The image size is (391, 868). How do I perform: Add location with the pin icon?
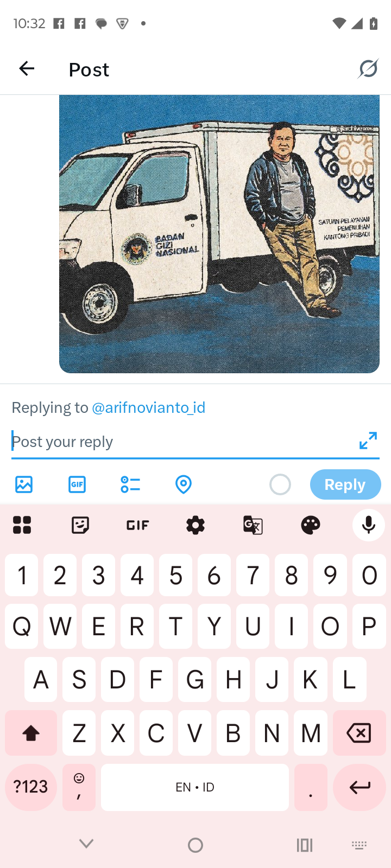(x=184, y=484)
